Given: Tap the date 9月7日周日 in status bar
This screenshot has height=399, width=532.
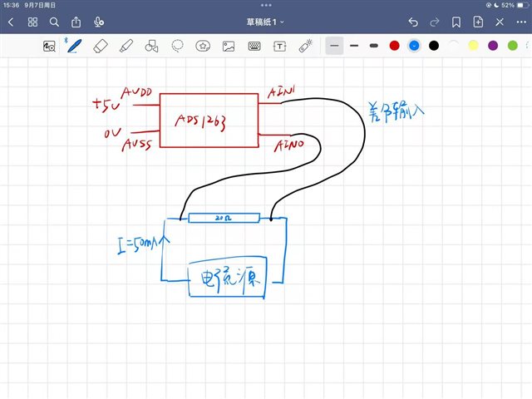Looking at the screenshot, I should [x=40, y=5].
